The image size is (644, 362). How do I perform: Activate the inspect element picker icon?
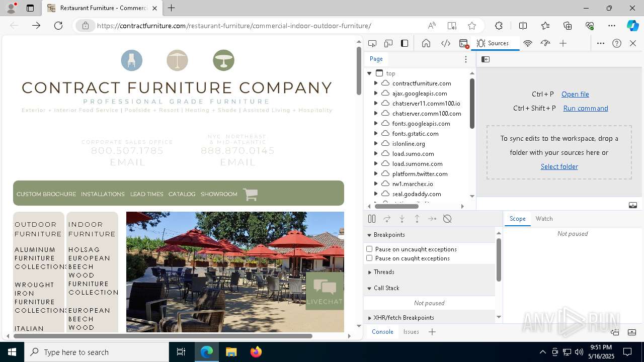(x=372, y=43)
